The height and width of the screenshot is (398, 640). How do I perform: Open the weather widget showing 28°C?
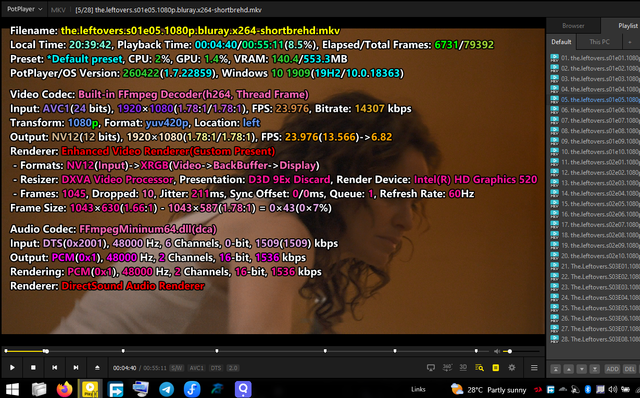[x=488, y=389]
